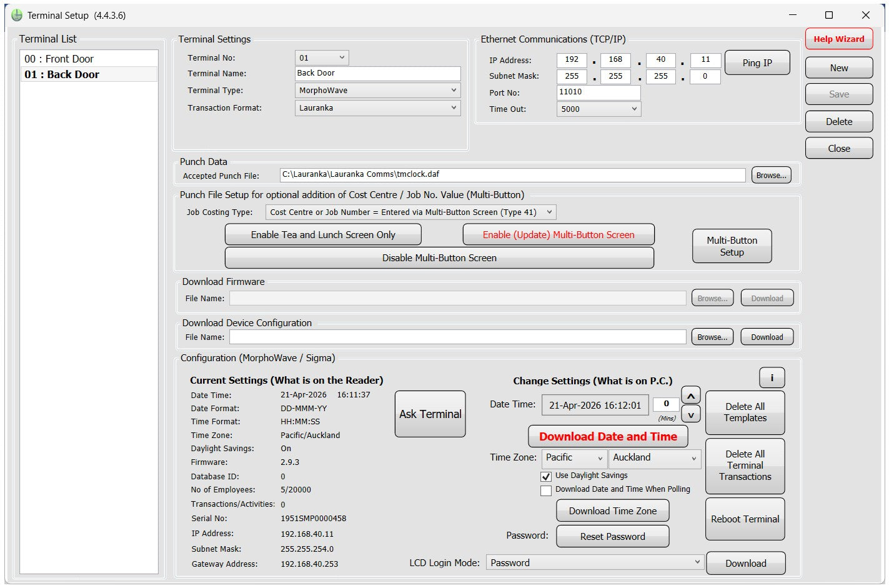Click Ask Terminal button

430,414
